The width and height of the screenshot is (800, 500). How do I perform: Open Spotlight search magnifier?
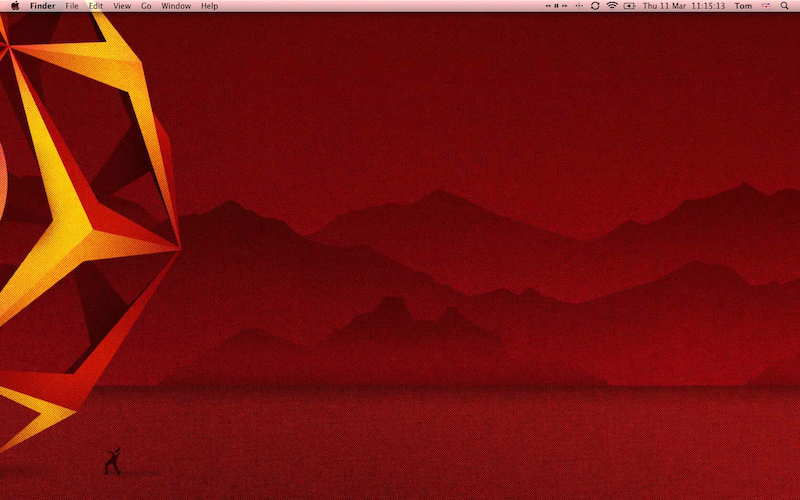pos(785,6)
